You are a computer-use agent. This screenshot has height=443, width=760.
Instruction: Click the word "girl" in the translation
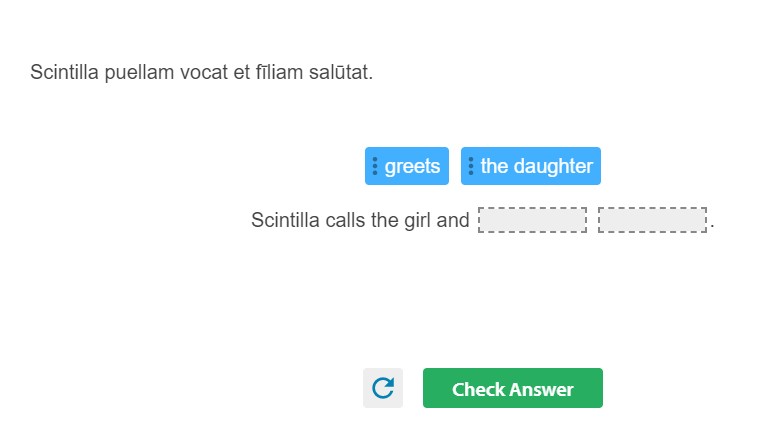[417, 220]
